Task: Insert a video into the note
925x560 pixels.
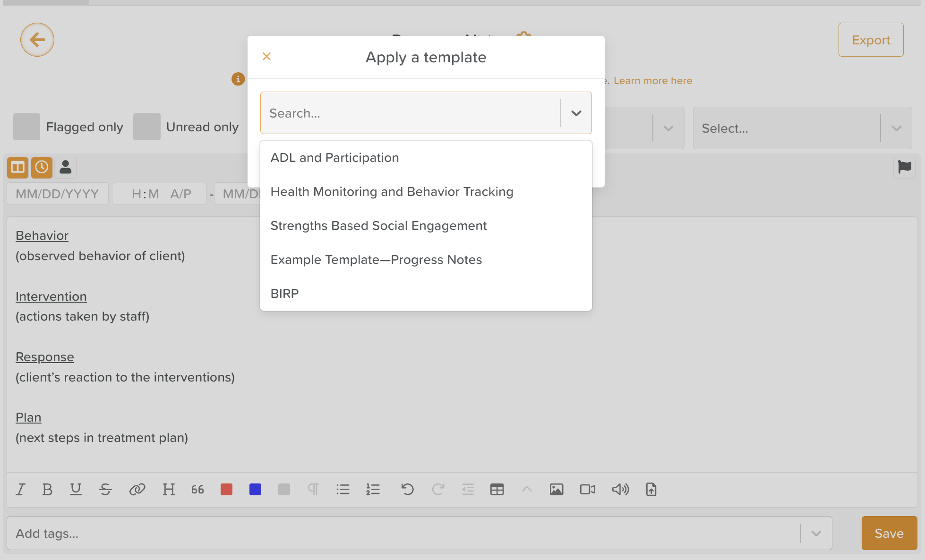Action: [x=587, y=490]
